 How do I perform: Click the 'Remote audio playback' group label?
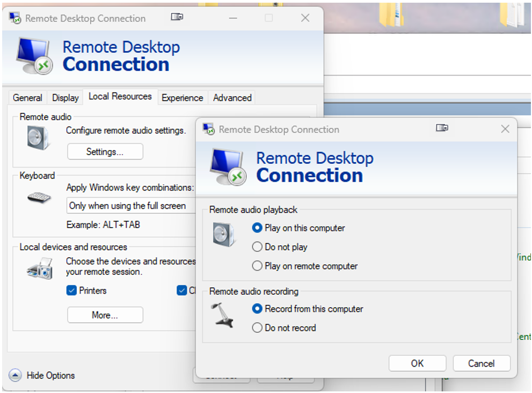click(253, 210)
